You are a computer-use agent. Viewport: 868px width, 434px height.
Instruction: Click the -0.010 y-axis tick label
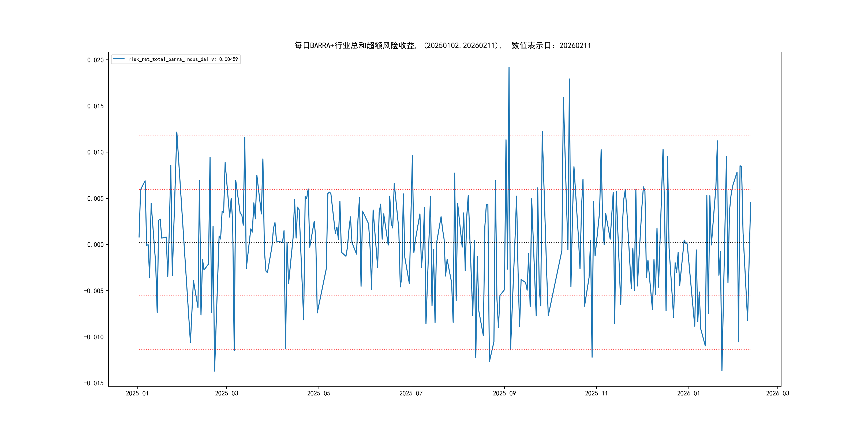click(94, 337)
